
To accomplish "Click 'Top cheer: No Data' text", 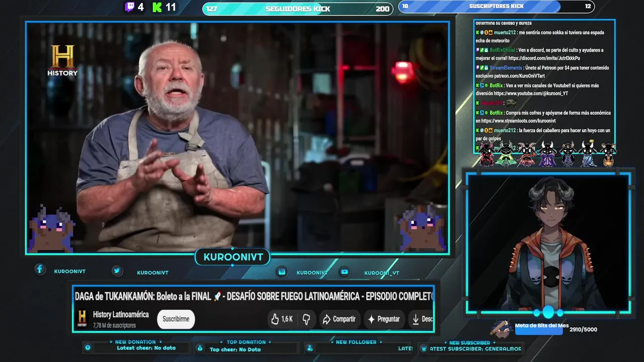I will 235,349.
